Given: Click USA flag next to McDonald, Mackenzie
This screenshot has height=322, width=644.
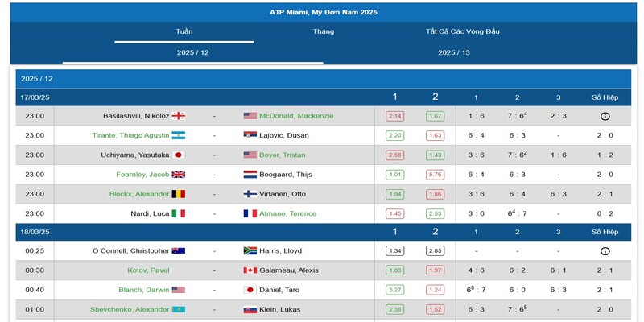Looking at the screenshot, I should pyautogui.click(x=250, y=116).
